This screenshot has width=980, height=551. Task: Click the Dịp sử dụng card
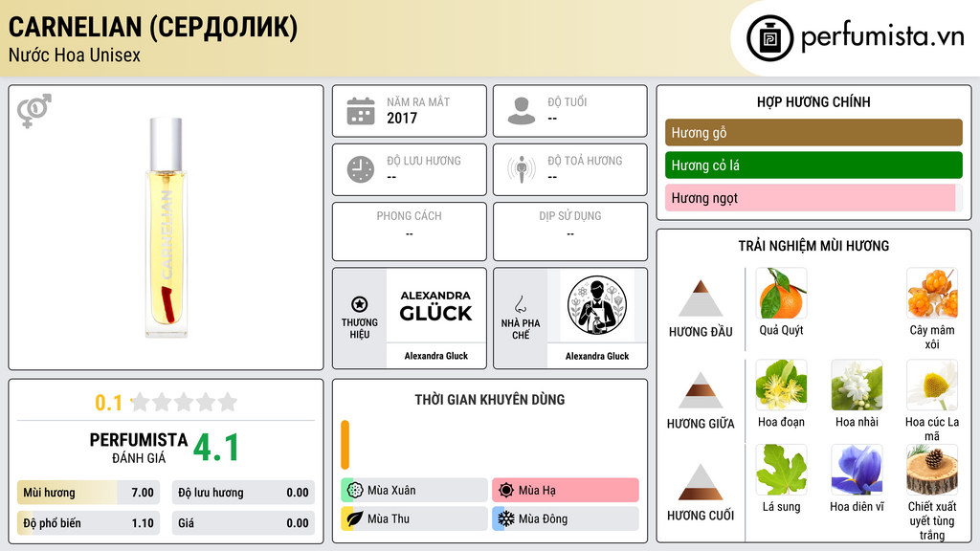(570, 231)
